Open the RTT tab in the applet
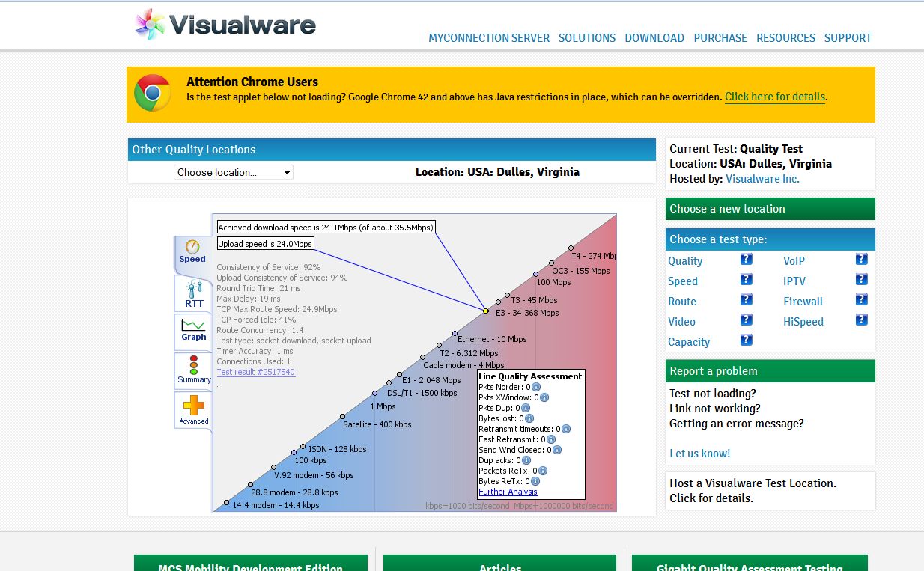The image size is (924, 571). pos(194,293)
